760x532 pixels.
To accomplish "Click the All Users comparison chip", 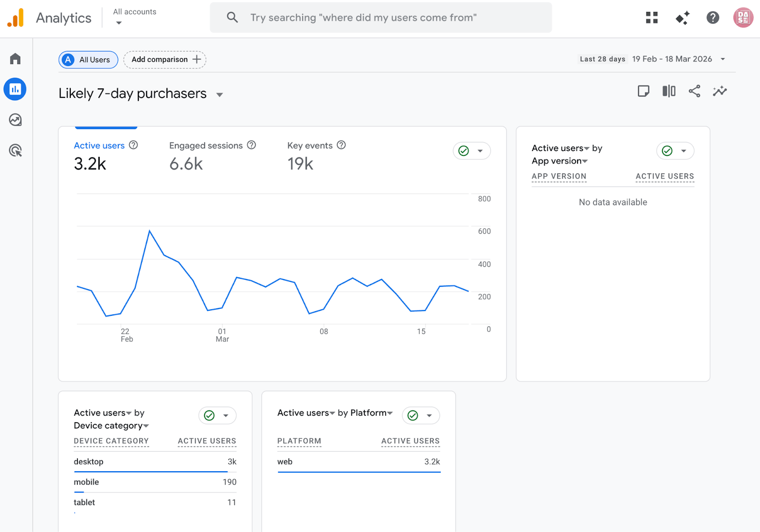I will point(88,60).
